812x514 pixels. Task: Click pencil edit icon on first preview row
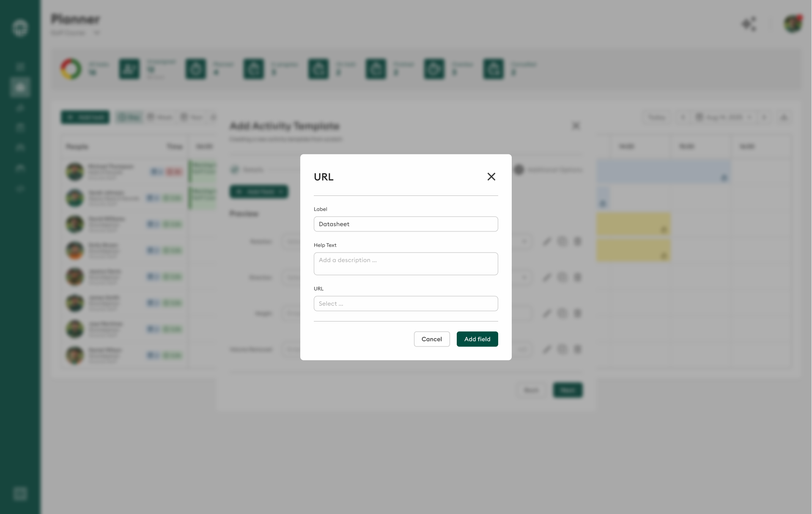(x=547, y=242)
